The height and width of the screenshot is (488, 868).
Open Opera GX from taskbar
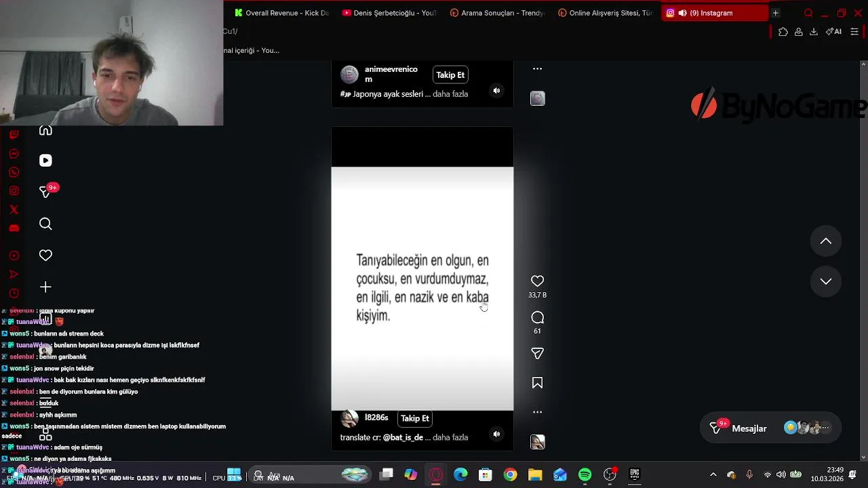pyautogui.click(x=436, y=475)
